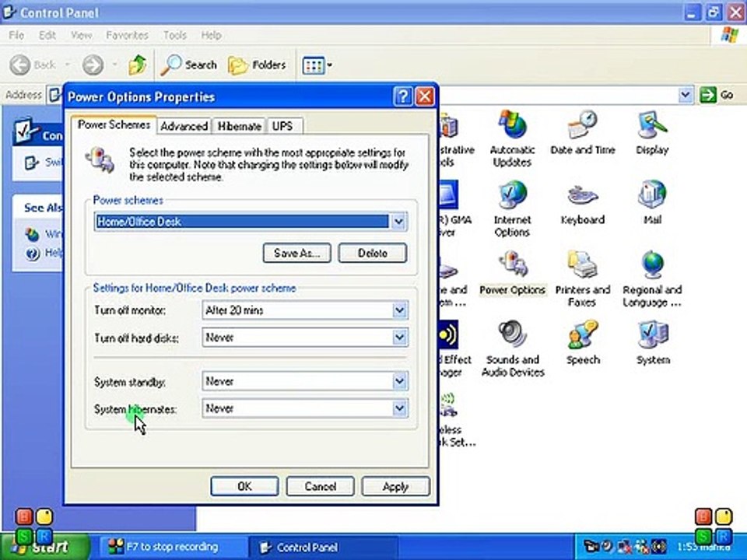Click the Save As button
Screen dimensions: 747x560
(x=296, y=253)
